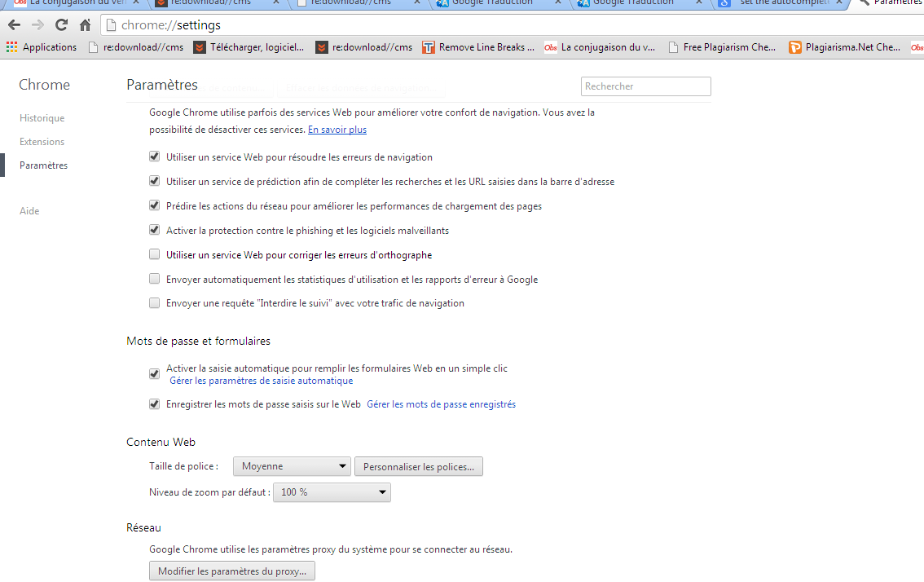924x582 pixels.
Task: Open Aide in the Chrome sidebar
Action: coord(29,211)
